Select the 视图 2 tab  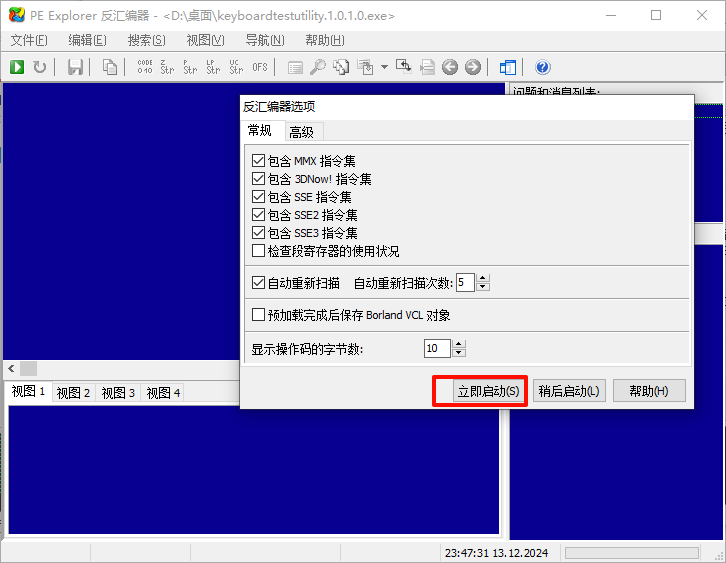(73, 393)
